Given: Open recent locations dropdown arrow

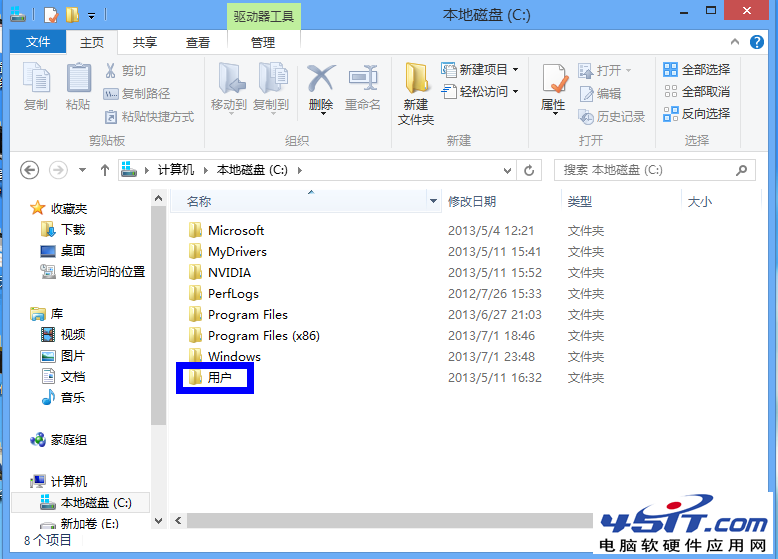Looking at the screenshot, I should tap(82, 170).
